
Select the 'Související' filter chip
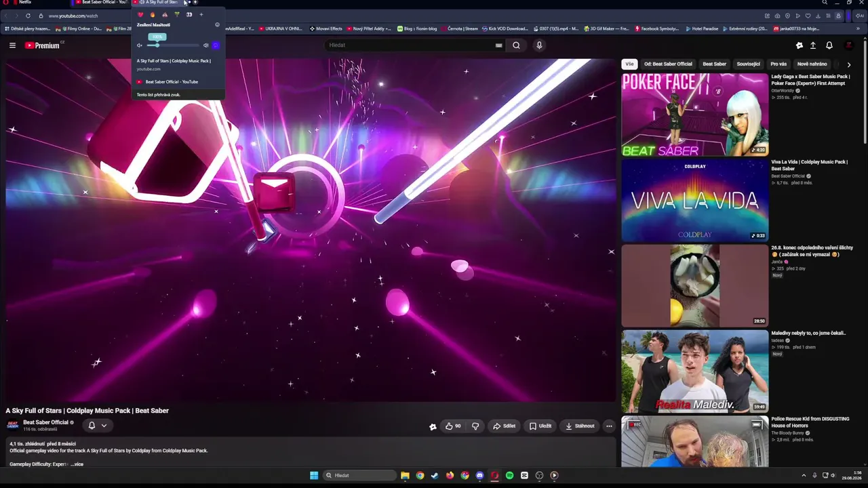click(748, 64)
